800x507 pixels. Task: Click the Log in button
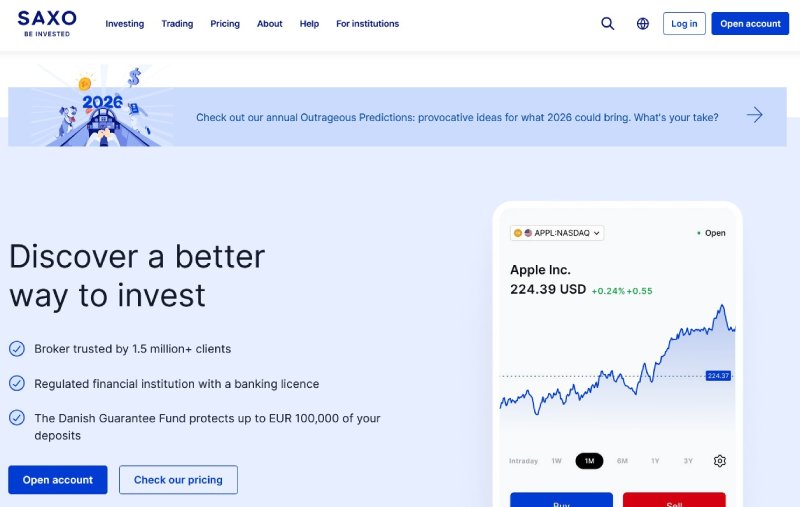[x=684, y=24]
